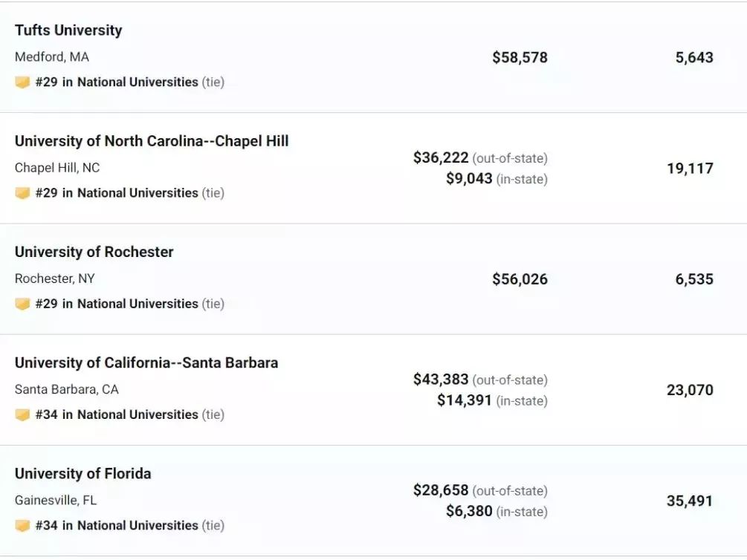Viewport: 747px width, 560px height.
Task: Click UNC out-of-state tuition $36,222
Action: pos(441,157)
